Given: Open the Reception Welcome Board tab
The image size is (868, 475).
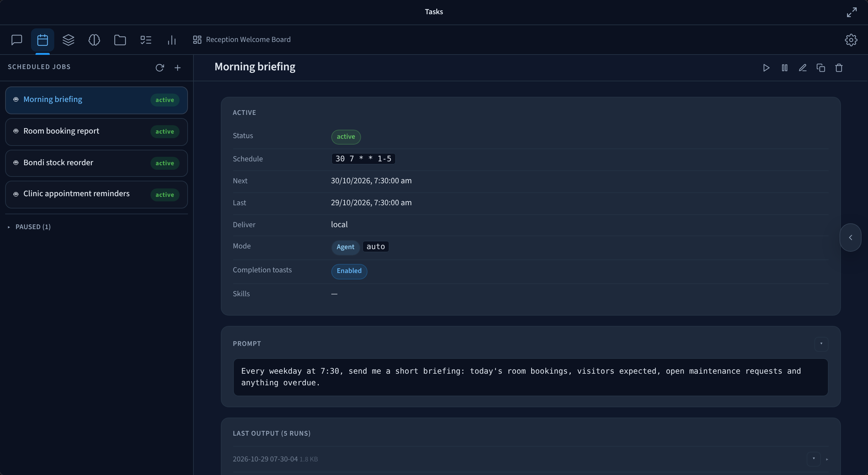Looking at the screenshot, I should [242, 40].
